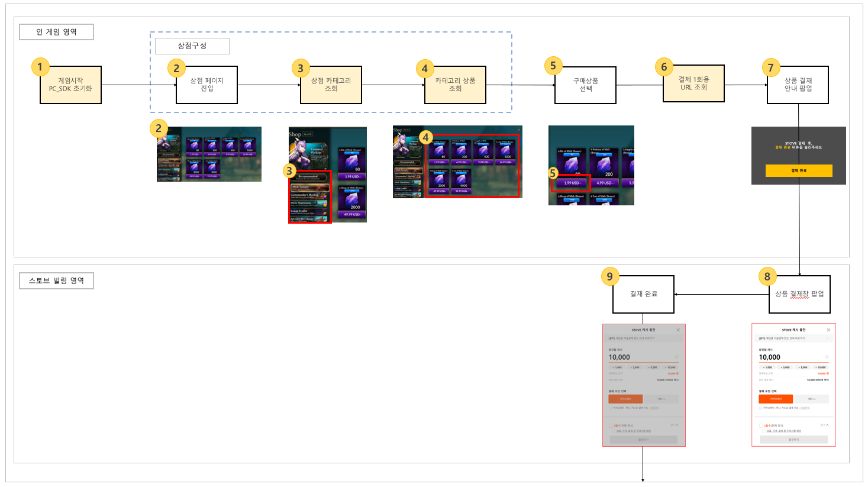Click the yellow 결제 완료 button
Screen dimensions: 868x487
click(x=799, y=170)
